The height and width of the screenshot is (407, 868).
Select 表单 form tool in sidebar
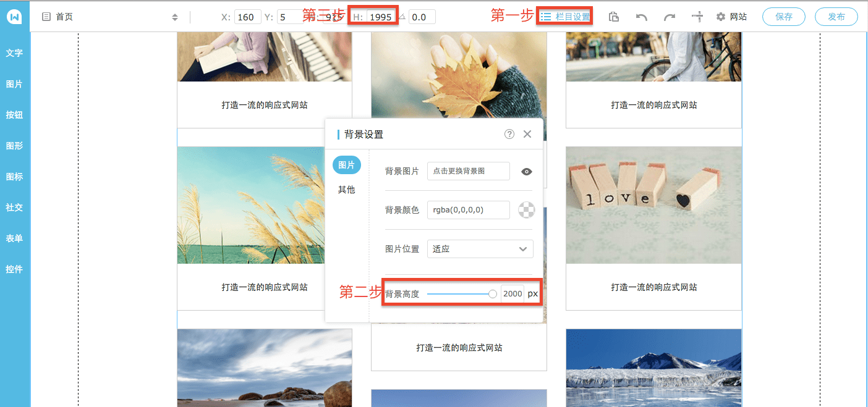[14, 238]
